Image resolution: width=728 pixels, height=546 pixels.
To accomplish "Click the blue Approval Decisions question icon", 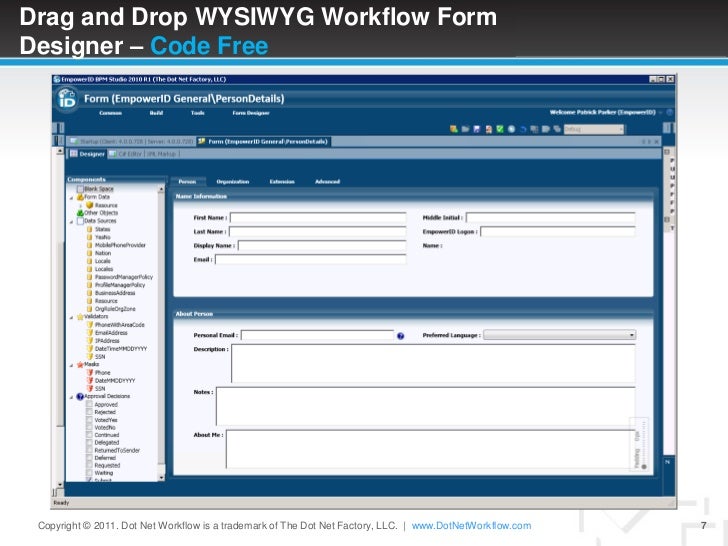I will pyautogui.click(x=80, y=396).
